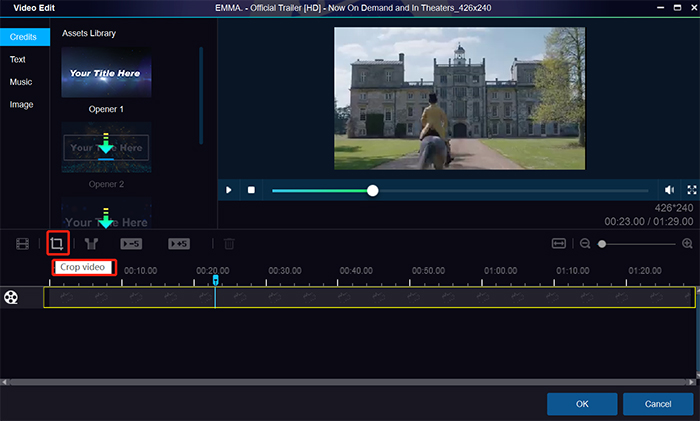Switch to the Text tab

pyautogui.click(x=18, y=59)
